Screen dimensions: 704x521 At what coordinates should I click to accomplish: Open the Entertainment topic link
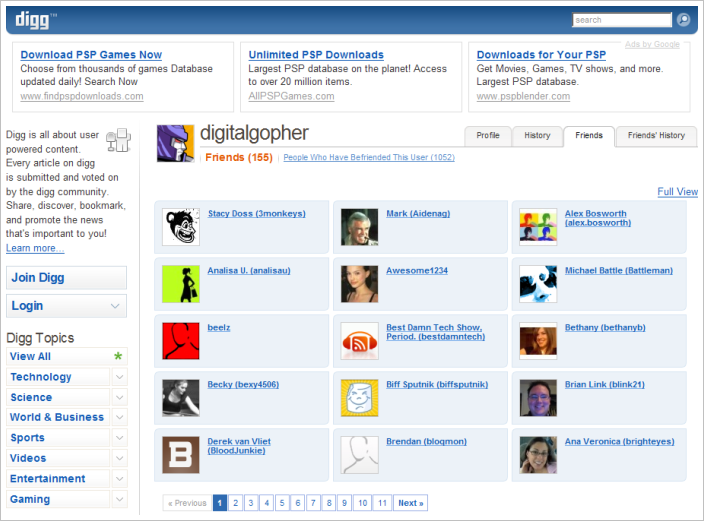(x=48, y=479)
